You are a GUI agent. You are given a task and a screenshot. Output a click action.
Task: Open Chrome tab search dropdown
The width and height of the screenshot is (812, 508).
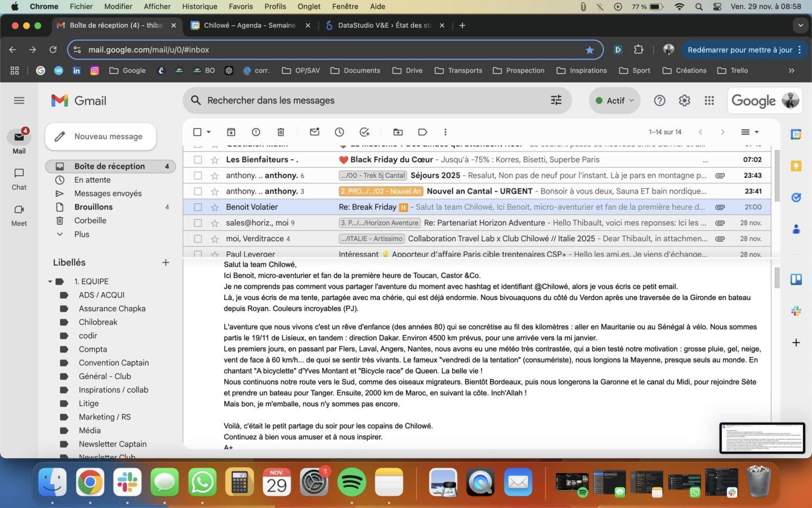click(x=800, y=25)
